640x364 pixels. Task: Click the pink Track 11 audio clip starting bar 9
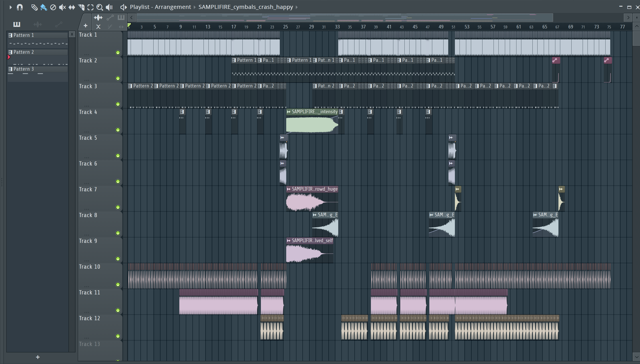218,302
